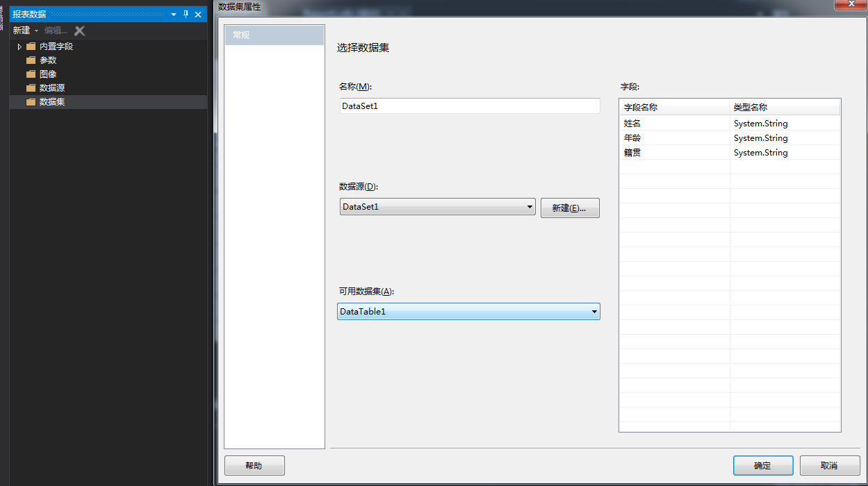Viewport: 868px width, 486px height.
Task: Toggle the auto-hide pin on Report Data panel
Action: point(184,13)
